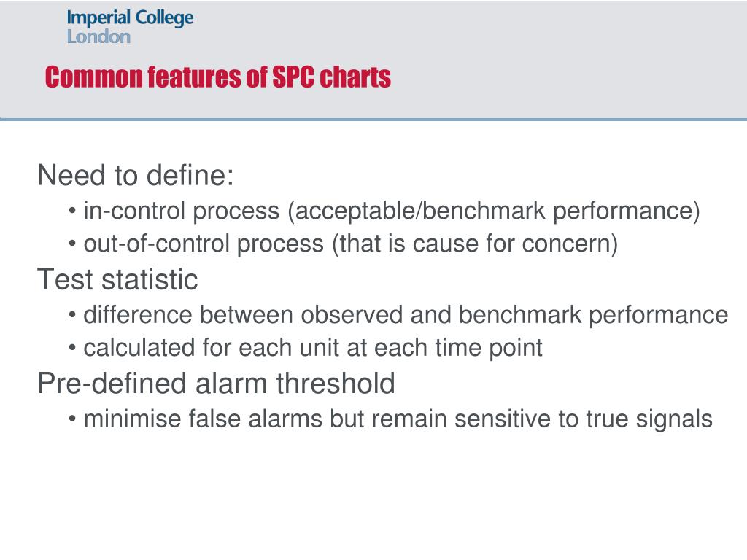Select the 'in-control process' bullet line

pyautogui.click(x=384, y=211)
